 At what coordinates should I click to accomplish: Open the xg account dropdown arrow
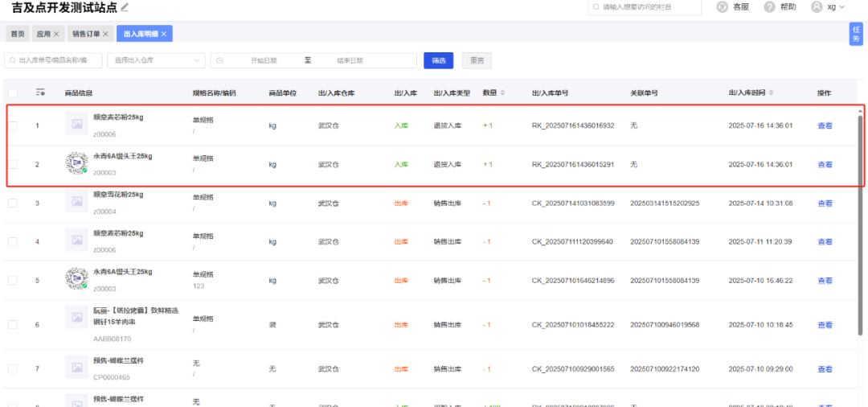pyautogui.click(x=841, y=7)
